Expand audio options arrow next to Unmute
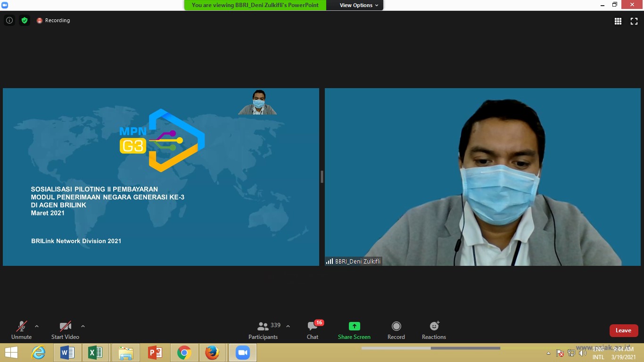Image resolution: width=644 pixels, height=362 pixels. [x=37, y=326]
